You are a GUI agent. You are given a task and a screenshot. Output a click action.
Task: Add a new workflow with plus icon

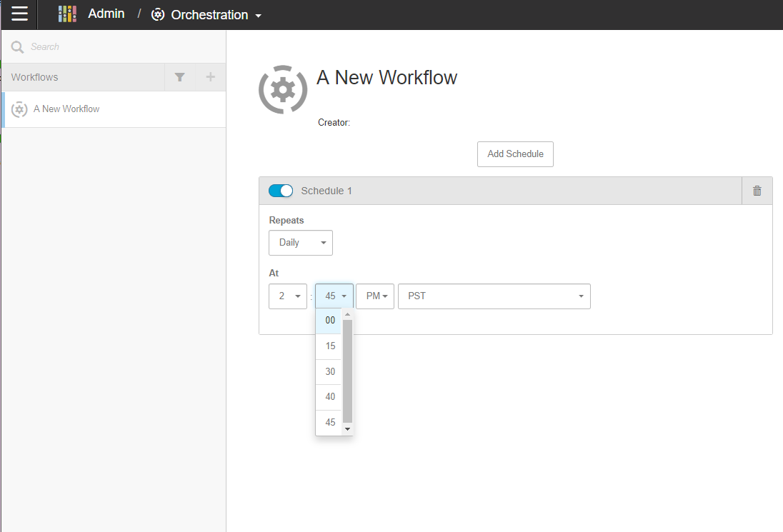coord(210,77)
